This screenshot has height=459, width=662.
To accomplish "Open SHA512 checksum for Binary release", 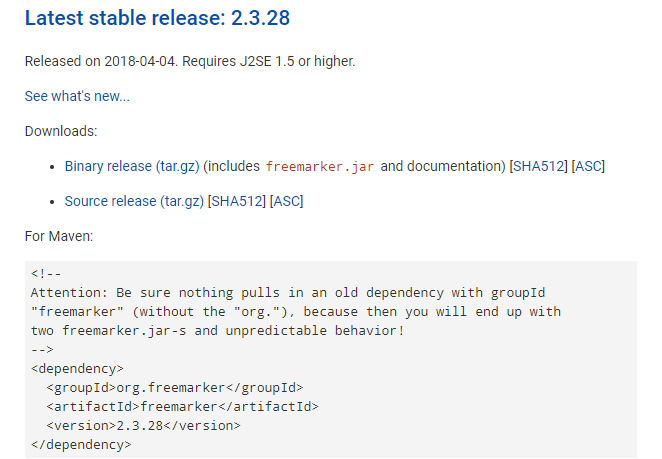I will click(x=538, y=166).
